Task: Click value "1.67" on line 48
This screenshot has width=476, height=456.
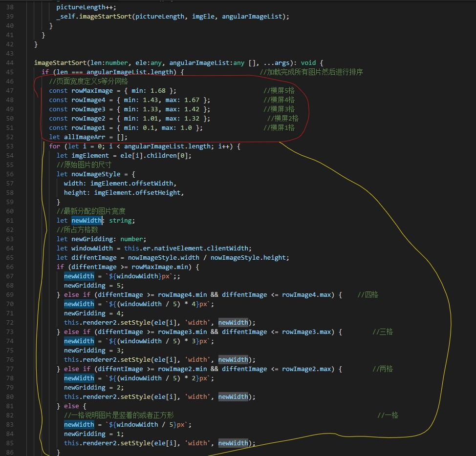Action: [x=192, y=100]
